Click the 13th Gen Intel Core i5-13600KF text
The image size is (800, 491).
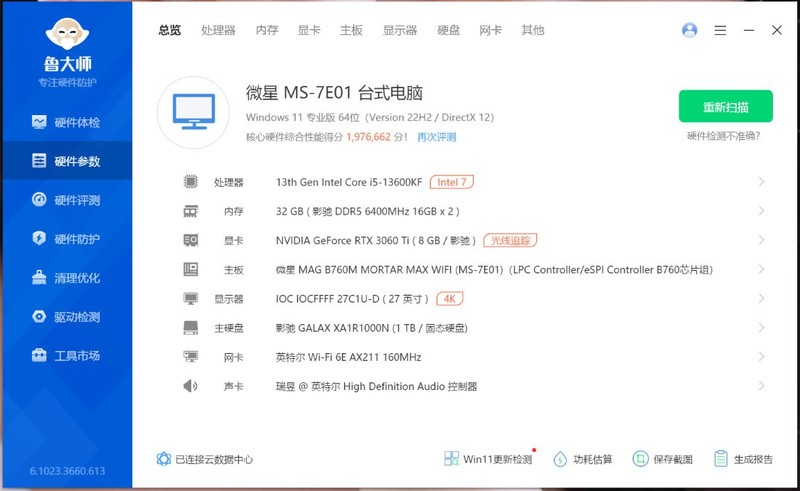[x=349, y=182]
